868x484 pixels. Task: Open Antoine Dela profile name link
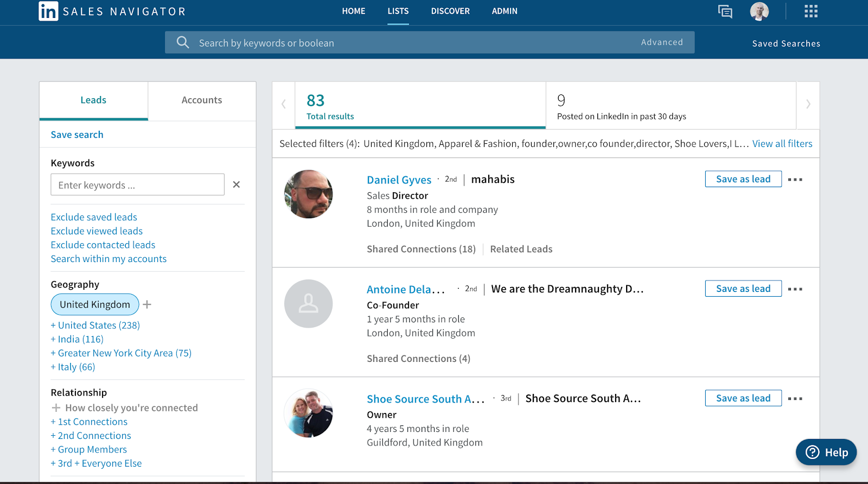coord(406,290)
